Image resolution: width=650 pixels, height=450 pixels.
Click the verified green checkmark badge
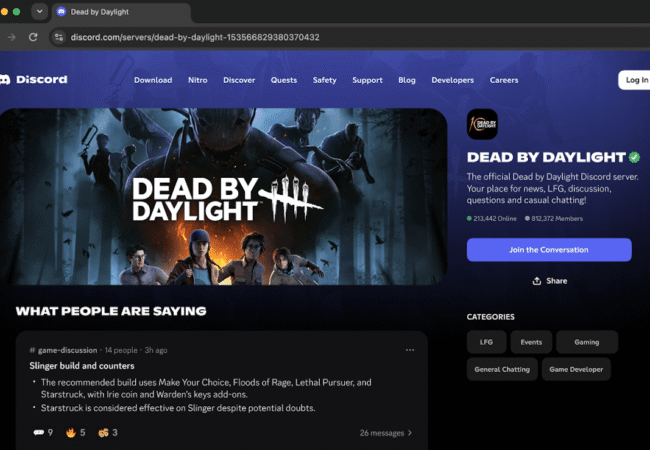coord(634,157)
